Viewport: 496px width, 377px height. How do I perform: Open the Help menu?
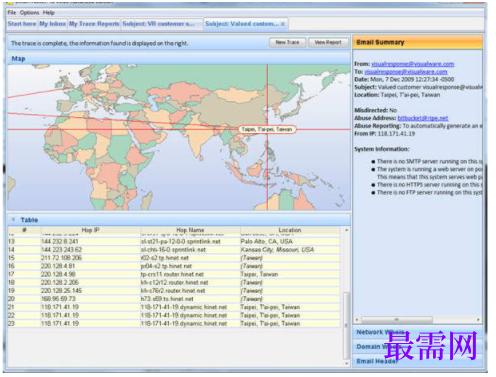[49, 13]
